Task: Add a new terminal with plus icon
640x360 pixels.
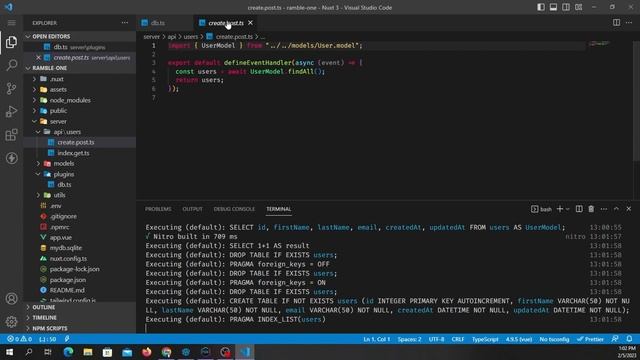Action: tap(560, 209)
